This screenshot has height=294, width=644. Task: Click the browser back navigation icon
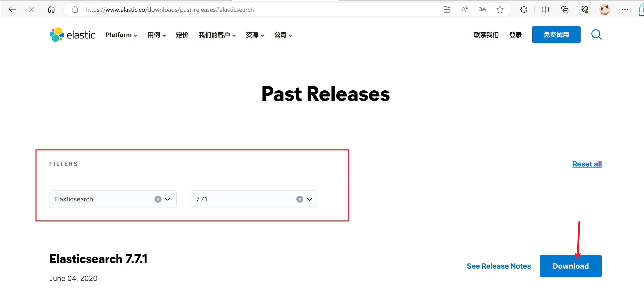[12, 9]
